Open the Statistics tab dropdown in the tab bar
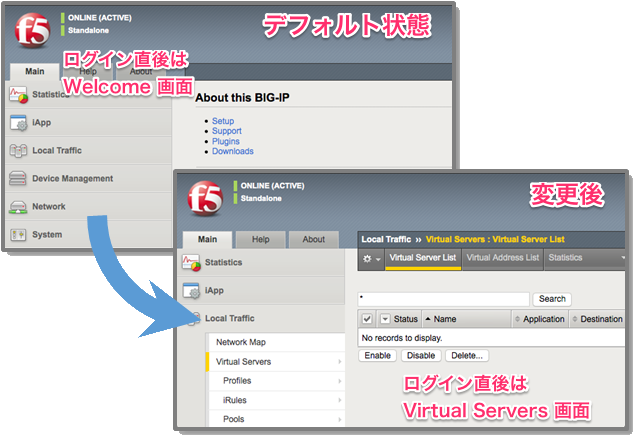 [622, 258]
